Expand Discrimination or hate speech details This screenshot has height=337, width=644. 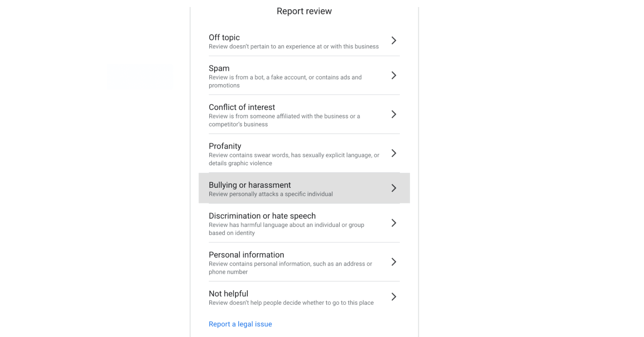pos(393,223)
